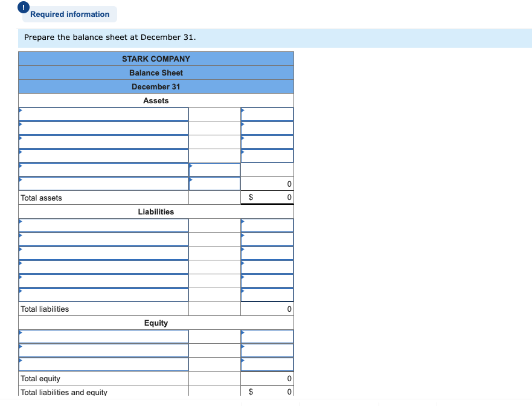Expand the third Liabilities account selector
Viewport: 532px width, 406px height.
point(103,253)
